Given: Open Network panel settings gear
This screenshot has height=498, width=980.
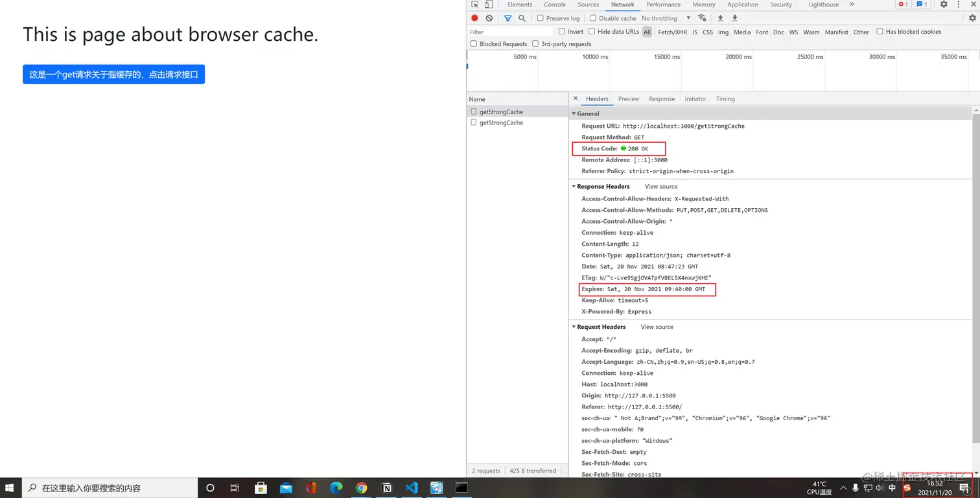Looking at the screenshot, I should coord(972,18).
